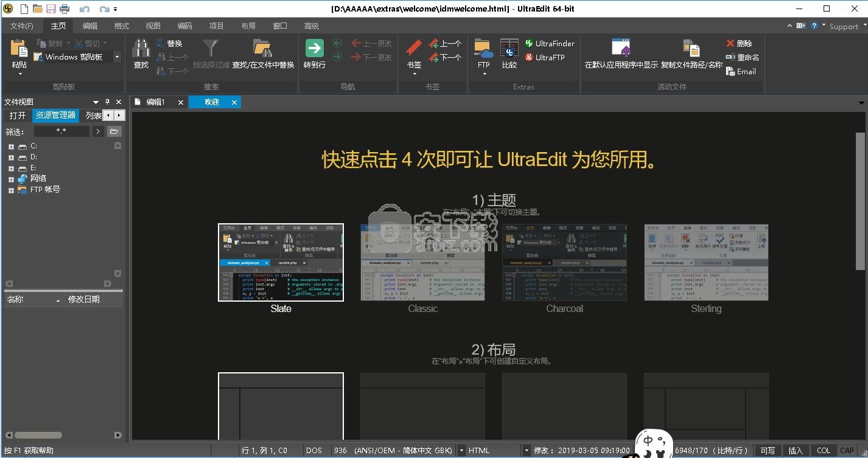Toggle COL column mode in status bar
Screen dimensions: 868x458
click(x=824, y=451)
